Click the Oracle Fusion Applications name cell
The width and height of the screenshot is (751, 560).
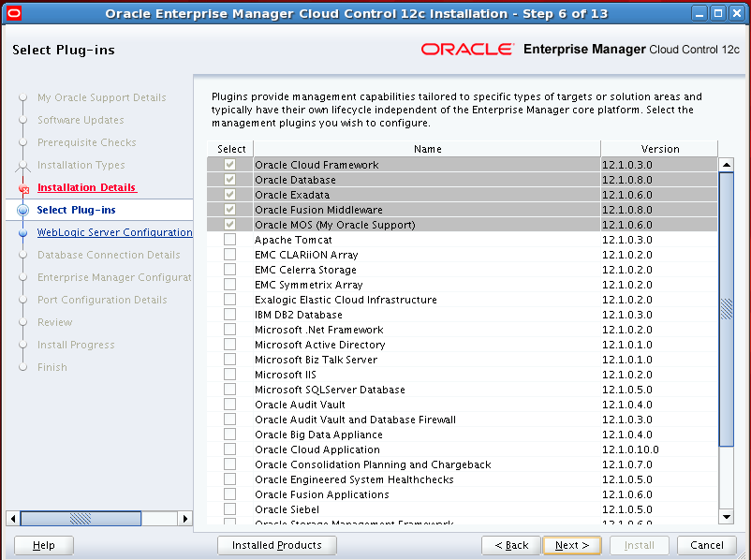[x=427, y=494]
